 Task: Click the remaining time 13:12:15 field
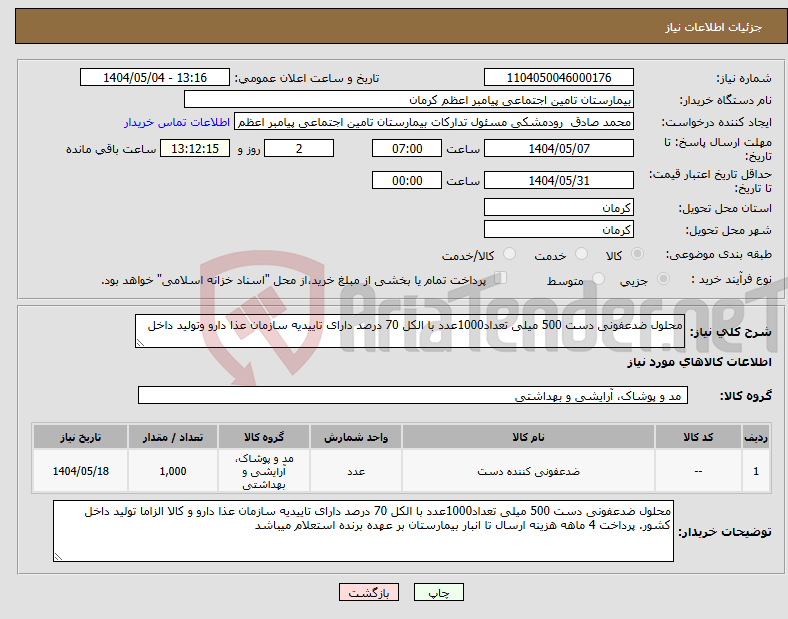[195, 148]
